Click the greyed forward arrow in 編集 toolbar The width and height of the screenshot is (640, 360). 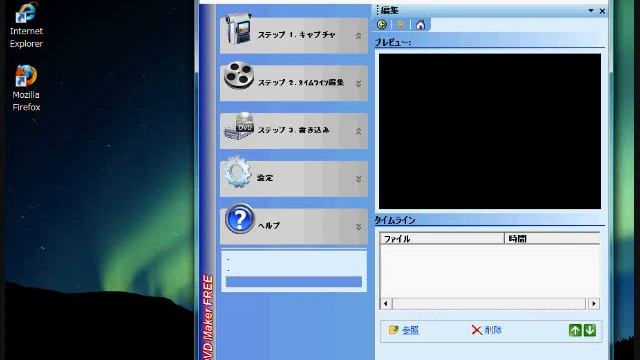pyautogui.click(x=401, y=24)
